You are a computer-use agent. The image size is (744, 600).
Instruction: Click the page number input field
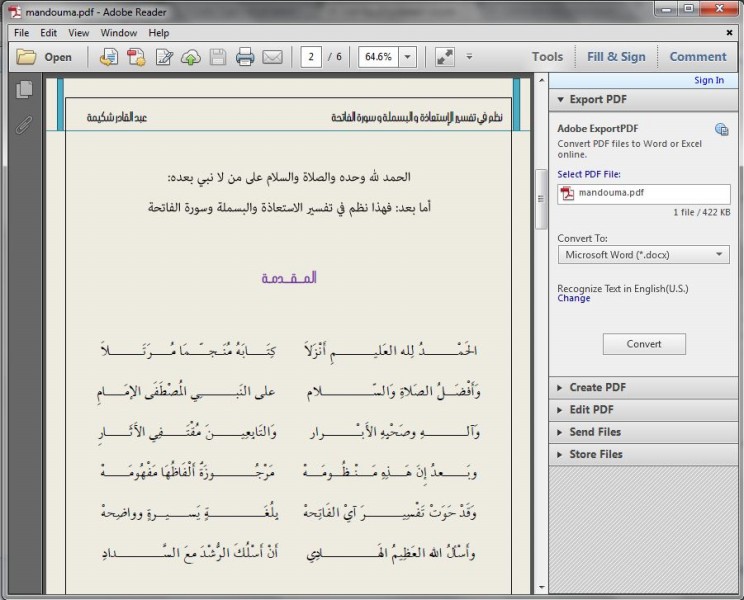(312, 57)
